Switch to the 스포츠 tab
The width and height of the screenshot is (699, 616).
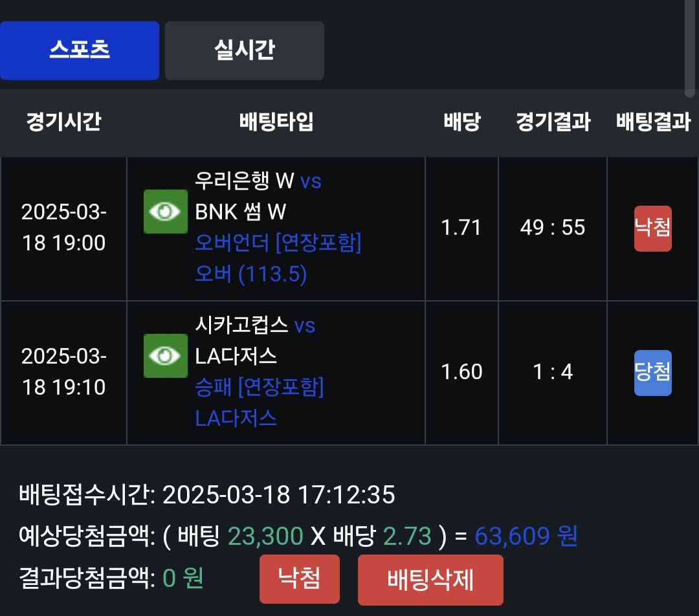(x=80, y=50)
